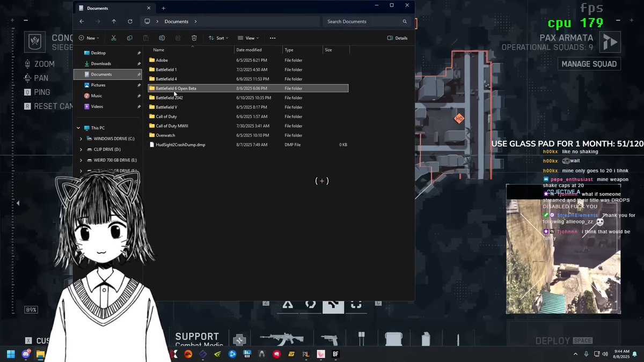Click the PC icon in address bar

(147, 21)
